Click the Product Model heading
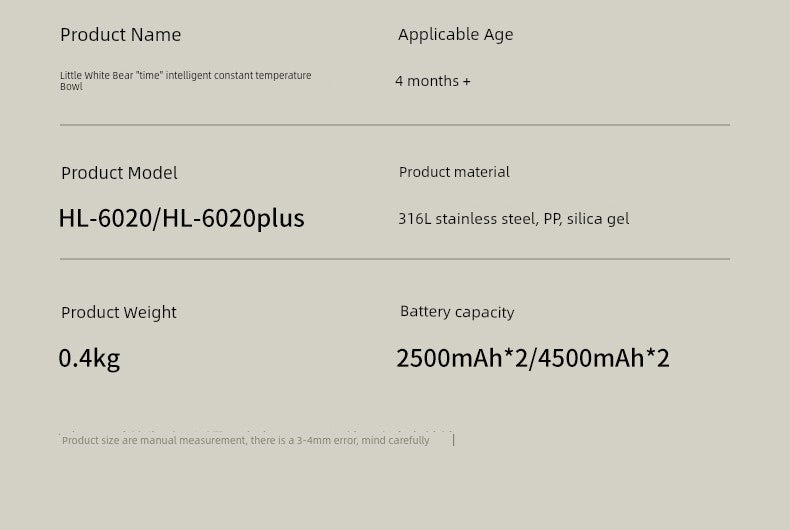 119,173
